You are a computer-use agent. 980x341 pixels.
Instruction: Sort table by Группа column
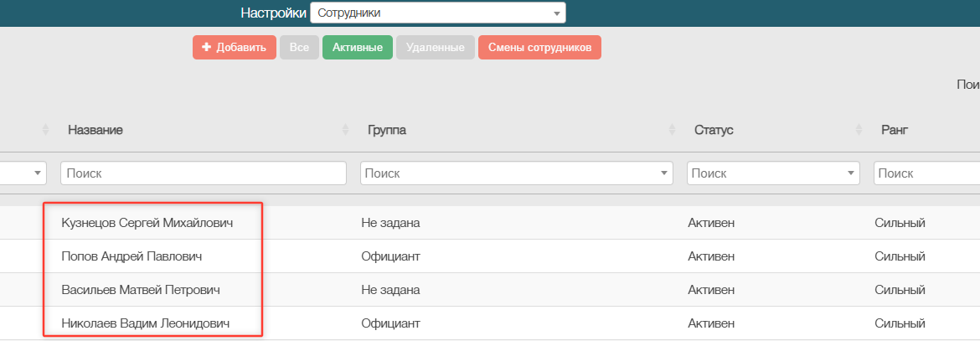tap(387, 130)
